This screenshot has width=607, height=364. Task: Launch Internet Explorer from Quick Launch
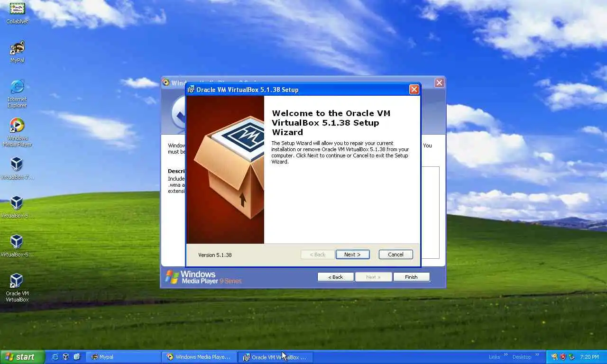point(55,357)
